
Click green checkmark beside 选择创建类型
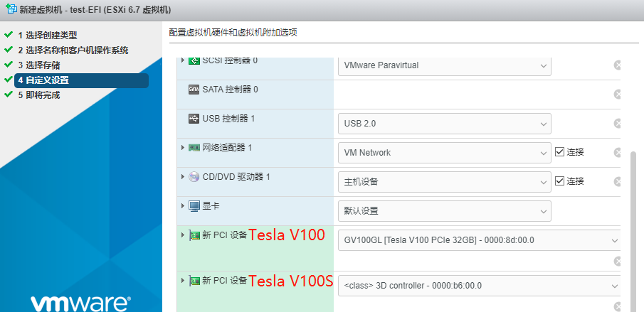9,34
